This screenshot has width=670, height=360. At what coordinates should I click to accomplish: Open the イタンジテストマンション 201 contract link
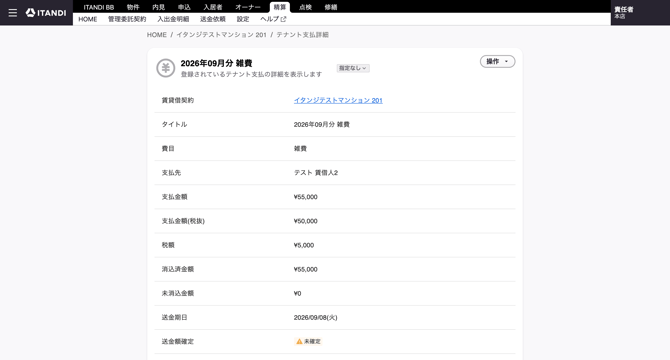point(338,100)
